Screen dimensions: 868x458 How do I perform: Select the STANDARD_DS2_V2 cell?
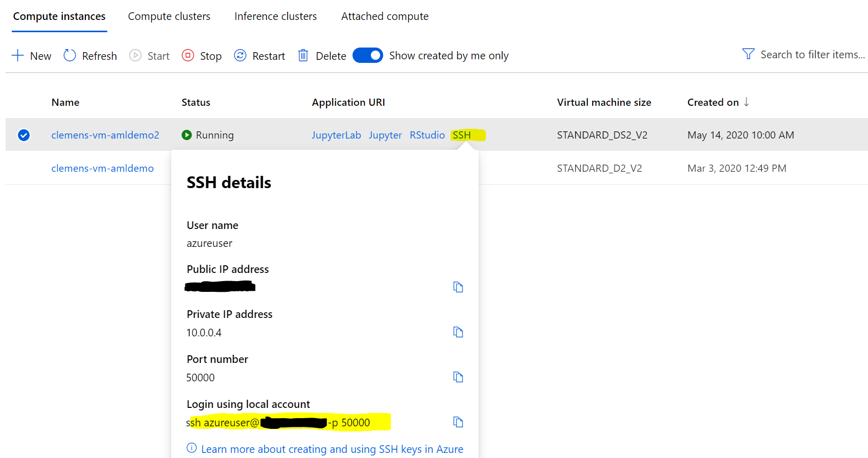(x=602, y=135)
